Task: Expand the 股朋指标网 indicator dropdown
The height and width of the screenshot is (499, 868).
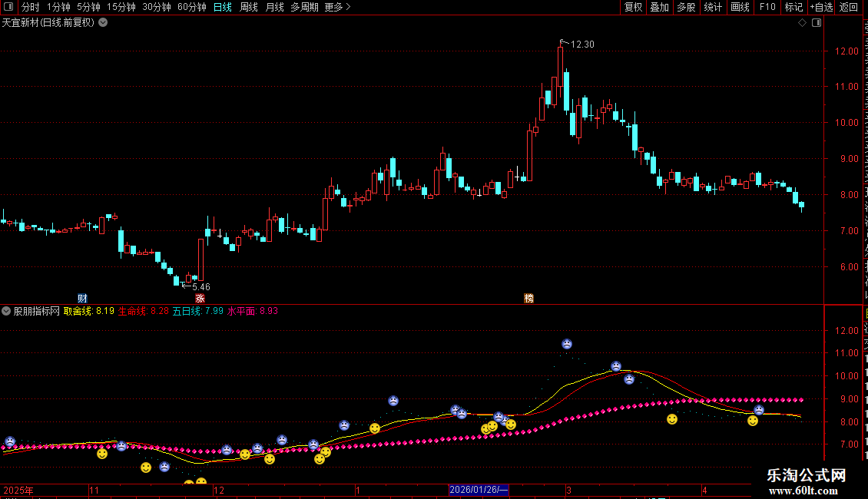Action: click(x=6, y=311)
